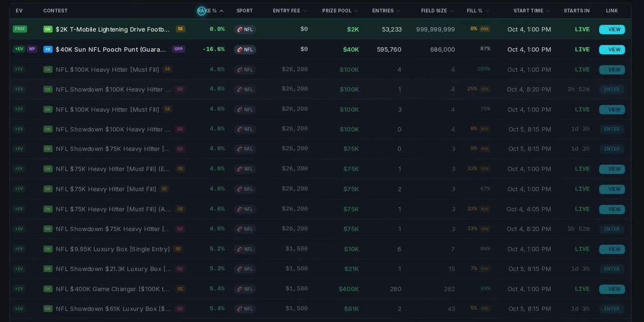Image resolution: width=644 pixels, height=322 pixels.
Task: Click the OVL badge on the Showdown $61K Luxury Box row
Action: 485,309
